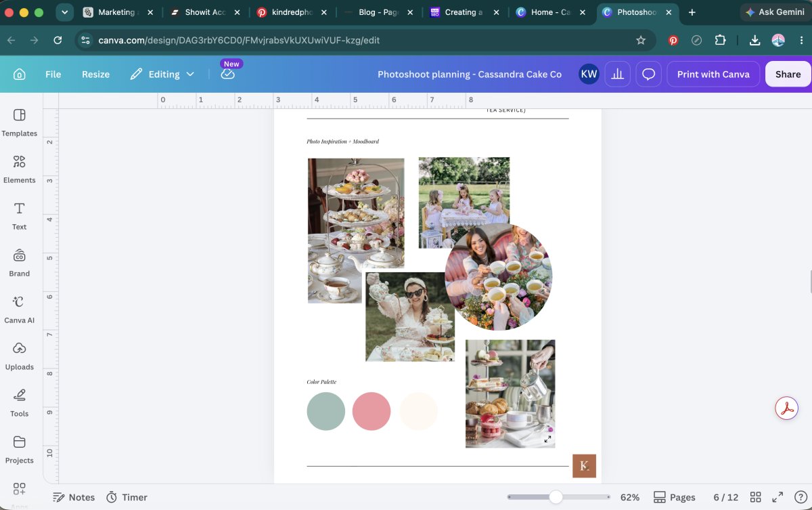Image resolution: width=812 pixels, height=510 pixels.
Task: Open the Chrome menu three dots
Action: coord(801,40)
